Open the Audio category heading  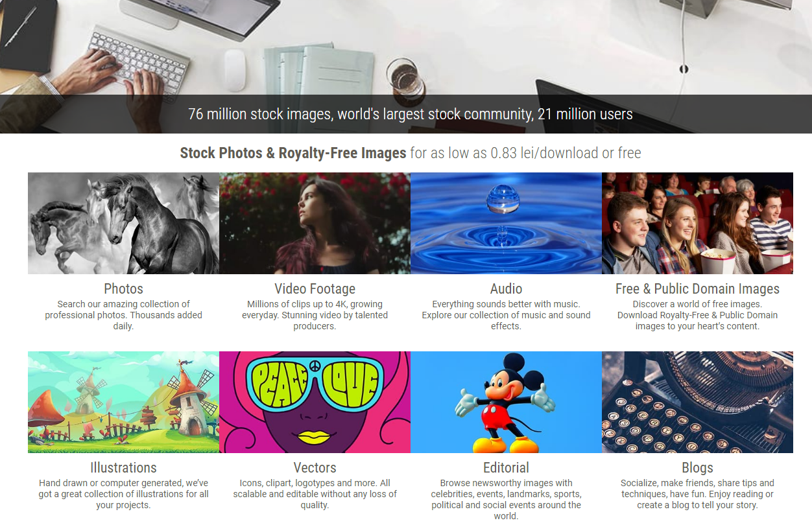(506, 288)
